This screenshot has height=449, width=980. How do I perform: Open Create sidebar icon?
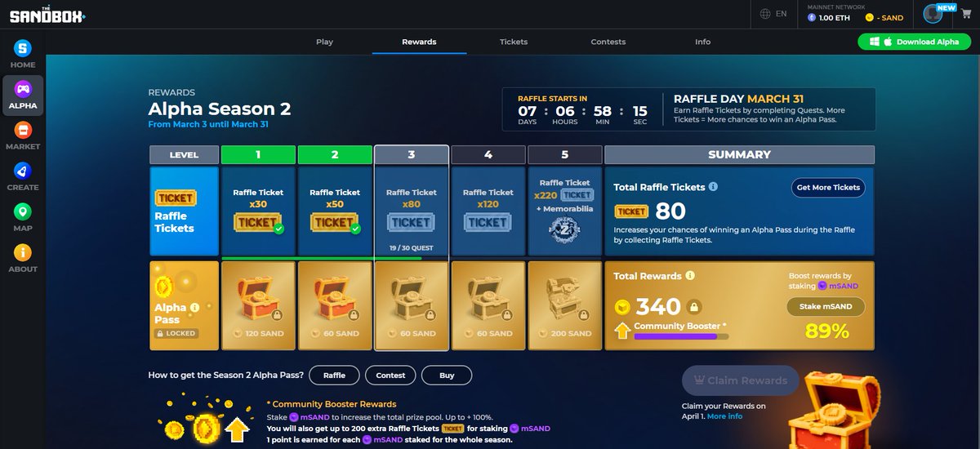point(23,176)
